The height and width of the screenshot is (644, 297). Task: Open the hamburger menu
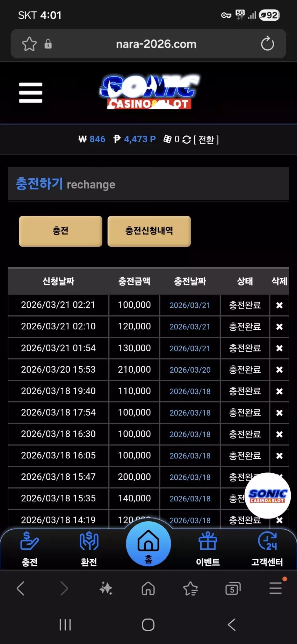(x=31, y=93)
